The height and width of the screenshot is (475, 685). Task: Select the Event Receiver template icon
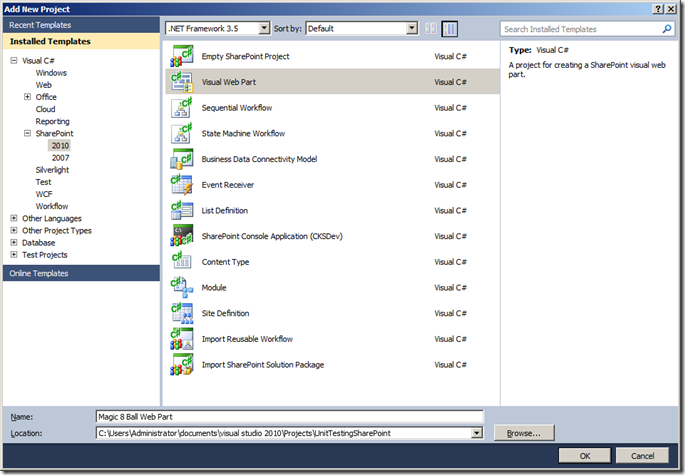pos(182,185)
